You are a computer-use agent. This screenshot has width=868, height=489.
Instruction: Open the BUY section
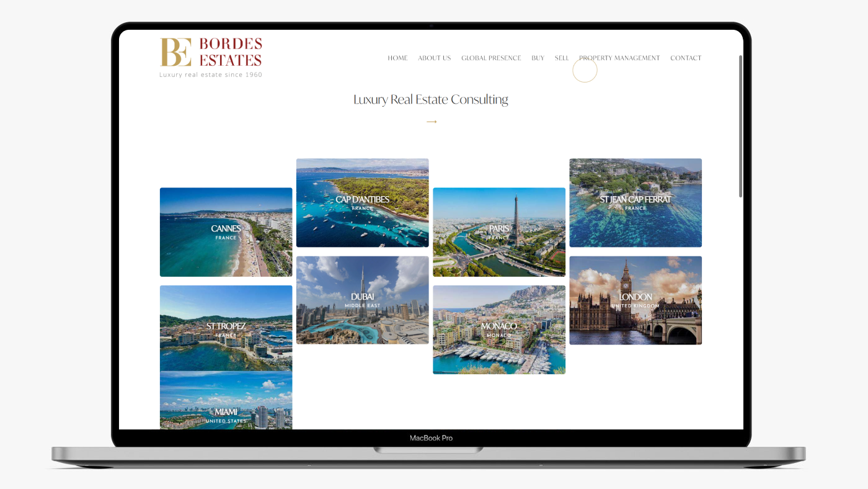538,58
